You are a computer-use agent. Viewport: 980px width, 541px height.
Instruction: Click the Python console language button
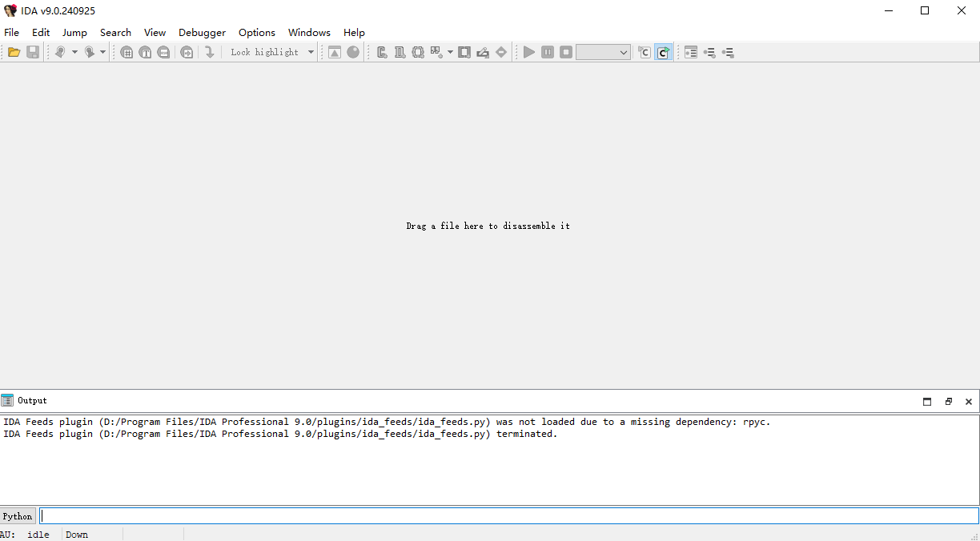[18, 516]
